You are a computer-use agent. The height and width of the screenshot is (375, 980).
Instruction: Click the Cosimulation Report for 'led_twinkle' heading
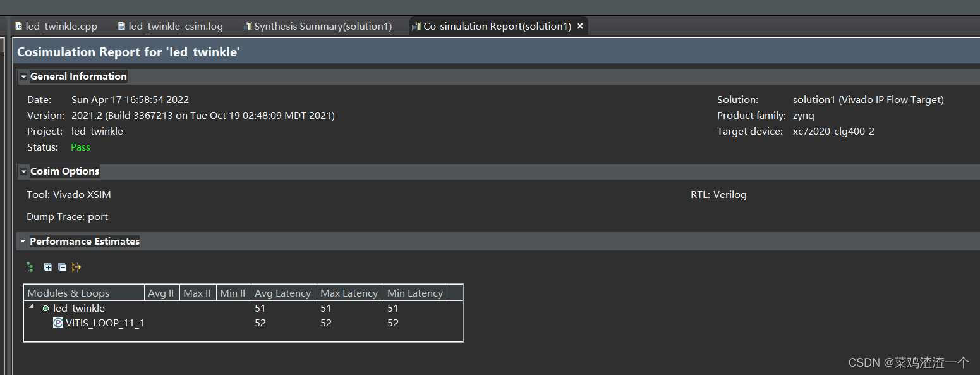[128, 52]
